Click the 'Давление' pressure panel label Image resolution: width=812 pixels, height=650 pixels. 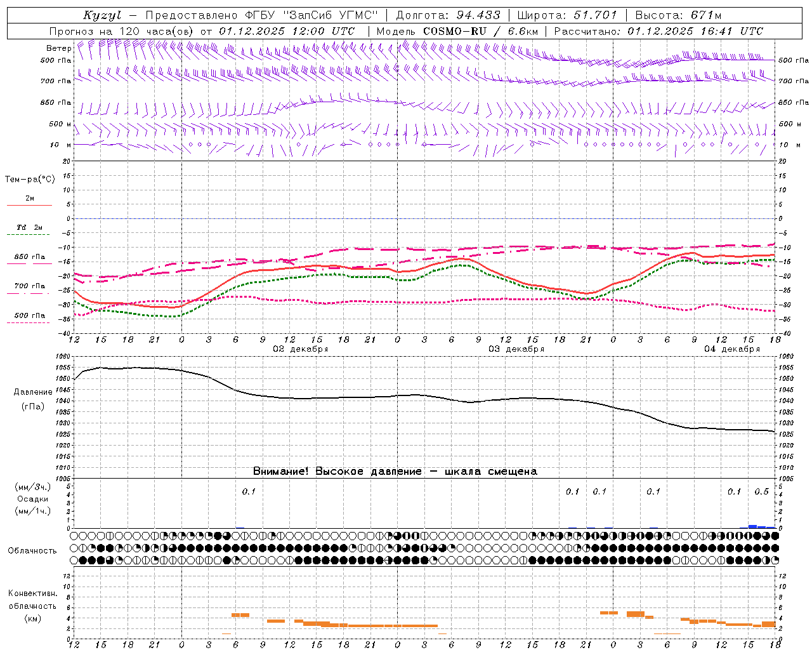point(33,392)
